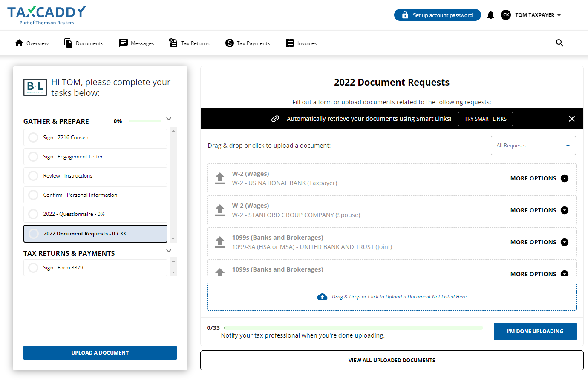Image resolution: width=588 pixels, height=381 pixels.
Task: Click upload arrow for US NATIONAL BANK W-2
Action: pos(220,178)
